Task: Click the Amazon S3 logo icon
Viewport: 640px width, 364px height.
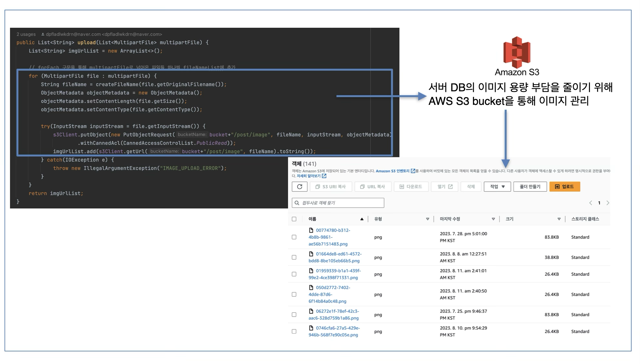Action: tap(517, 52)
